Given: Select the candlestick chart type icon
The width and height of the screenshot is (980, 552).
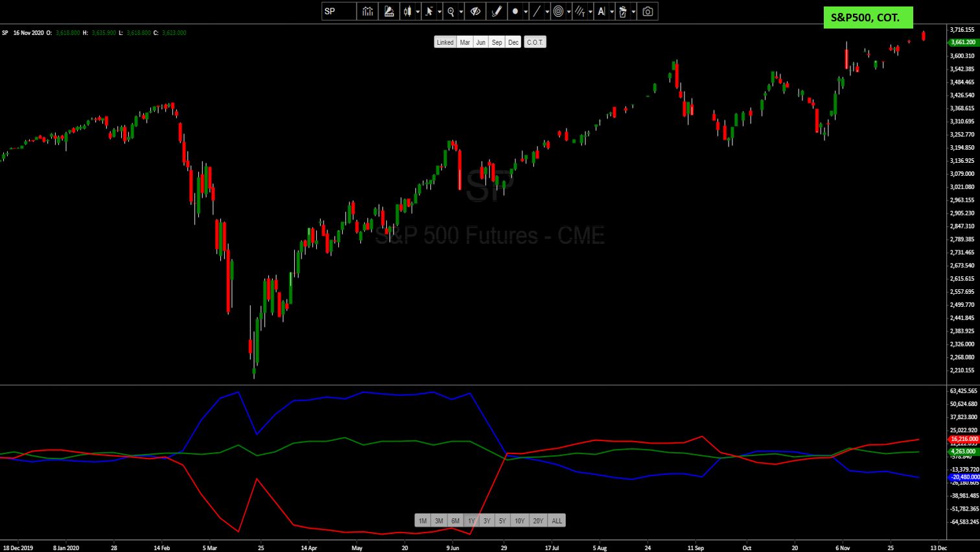Looking at the screenshot, I should click(x=406, y=11).
